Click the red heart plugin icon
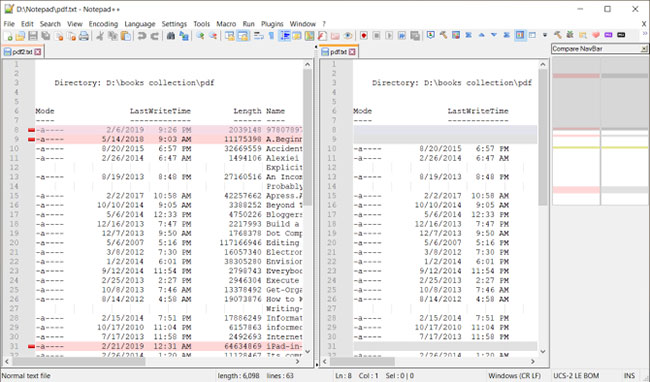This screenshot has width=650, height=382. pyautogui.click(x=596, y=35)
